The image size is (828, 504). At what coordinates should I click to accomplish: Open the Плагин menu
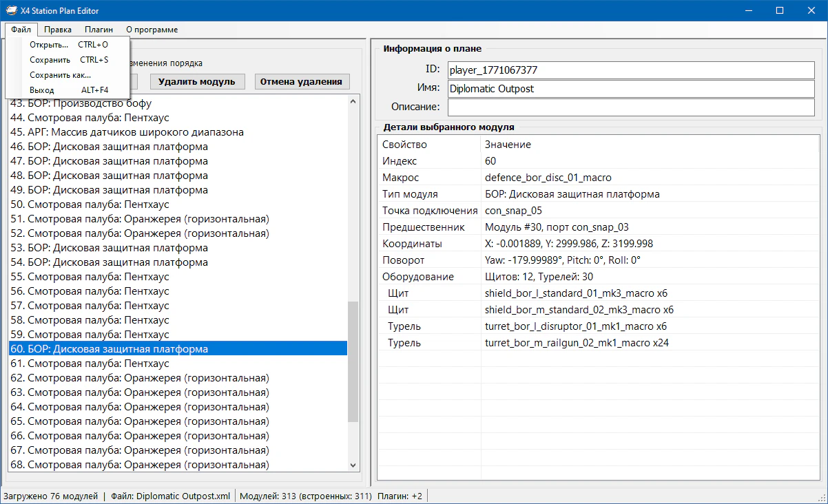point(99,30)
